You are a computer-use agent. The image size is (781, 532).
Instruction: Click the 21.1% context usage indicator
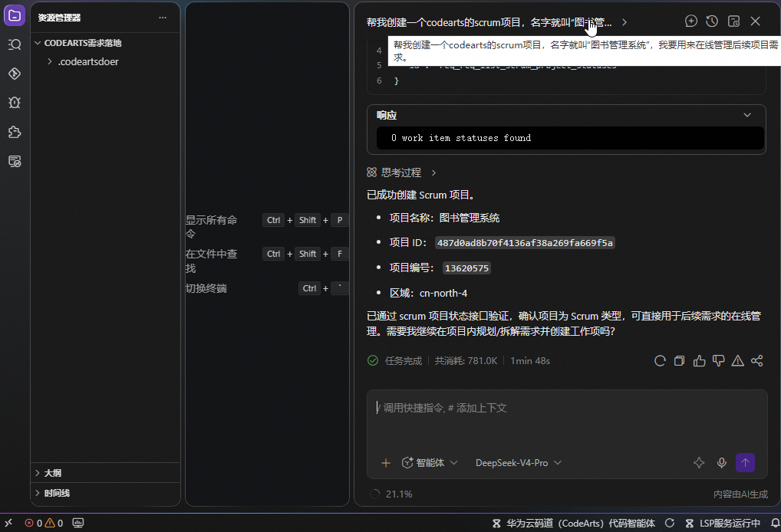coord(391,494)
